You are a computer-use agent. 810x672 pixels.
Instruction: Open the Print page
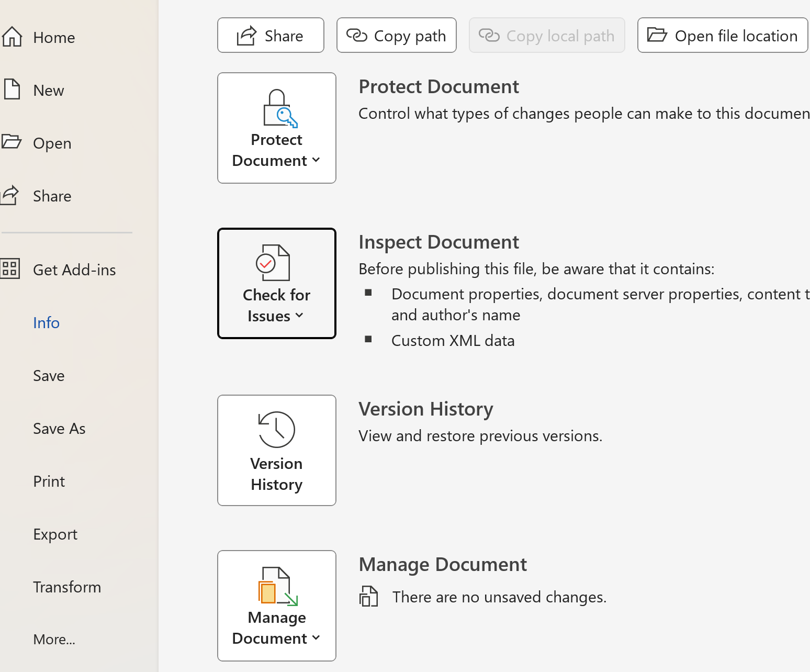49,481
